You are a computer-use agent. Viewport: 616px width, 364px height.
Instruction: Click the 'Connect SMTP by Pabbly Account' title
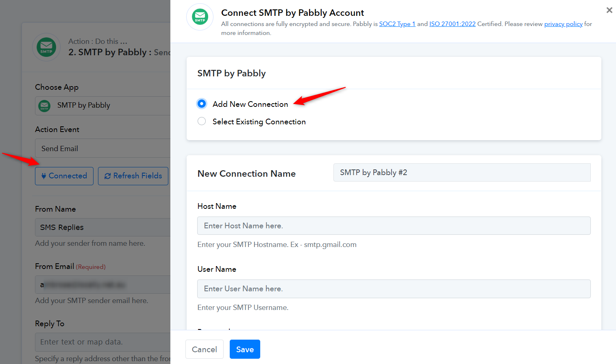(x=292, y=13)
